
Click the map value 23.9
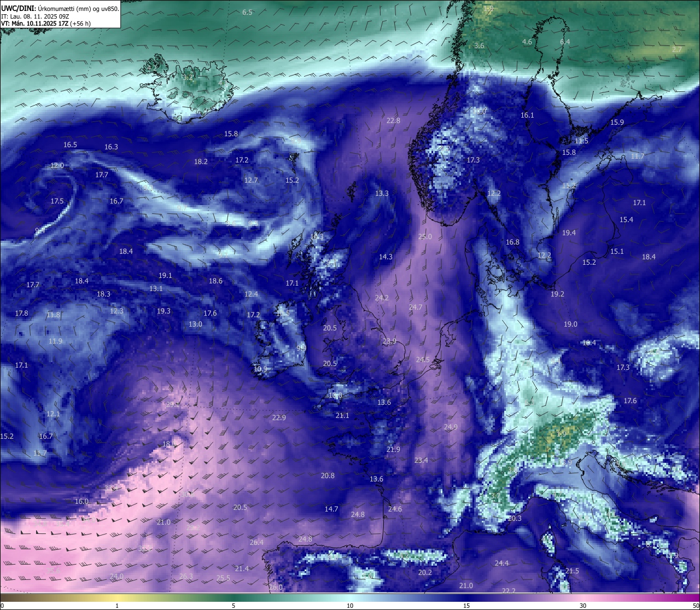(x=389, y=341)
